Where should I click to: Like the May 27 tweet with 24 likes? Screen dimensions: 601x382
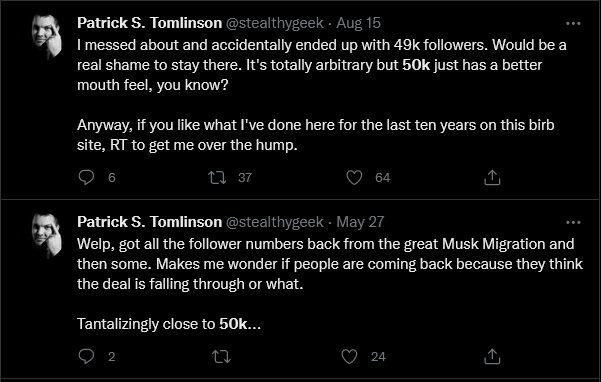[349, 356]
